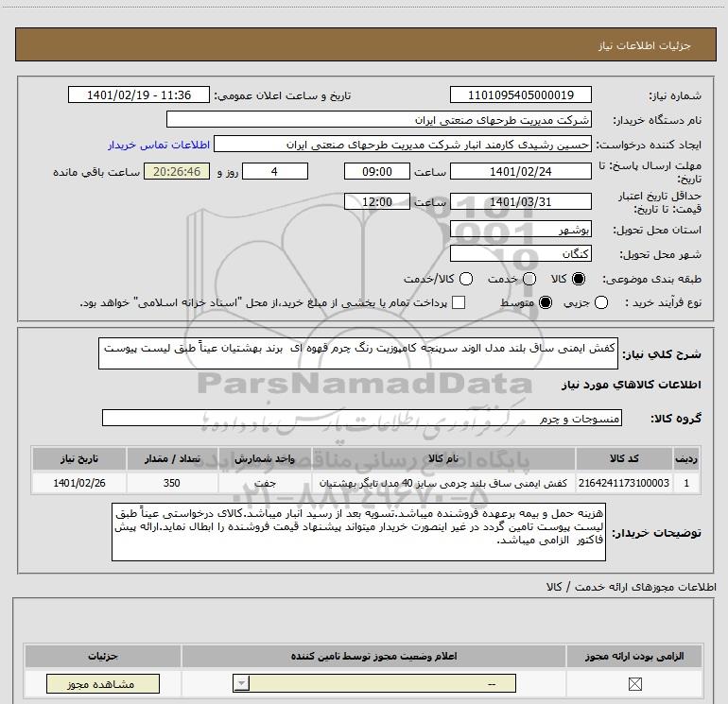The width and height of the screenshot is (728, 704).
Task: Select the خدمت radio button
Action: tap(529, 279)
